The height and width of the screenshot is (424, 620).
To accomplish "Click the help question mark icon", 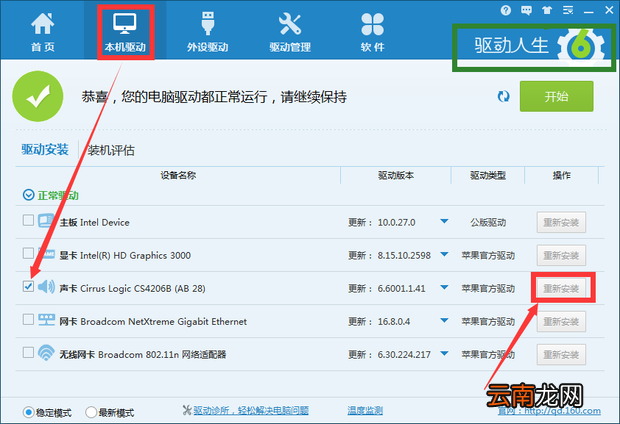I will pos(506,10).
